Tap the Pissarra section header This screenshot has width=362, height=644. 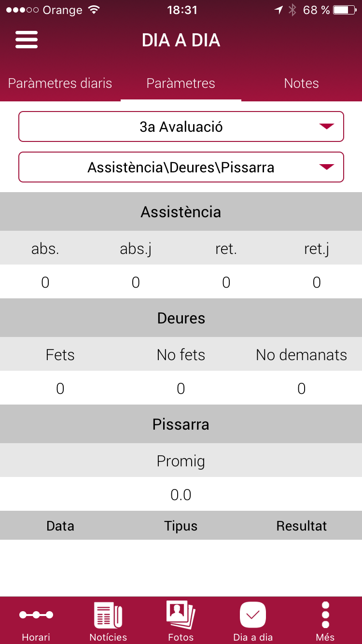point(181,424)
